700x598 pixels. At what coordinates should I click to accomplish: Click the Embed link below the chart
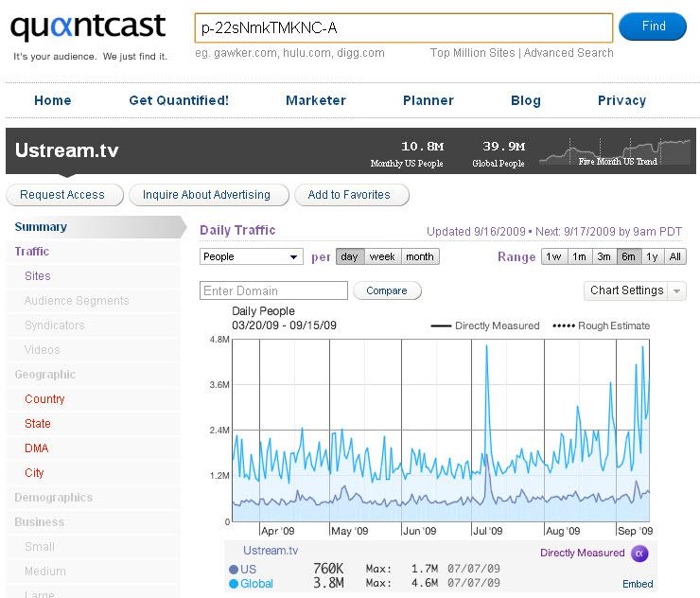point(638,584)
